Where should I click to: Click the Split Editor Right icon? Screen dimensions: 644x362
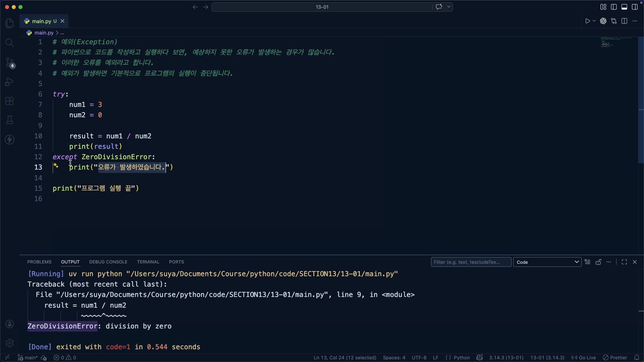pyautogui.click(x=624, y=21)
